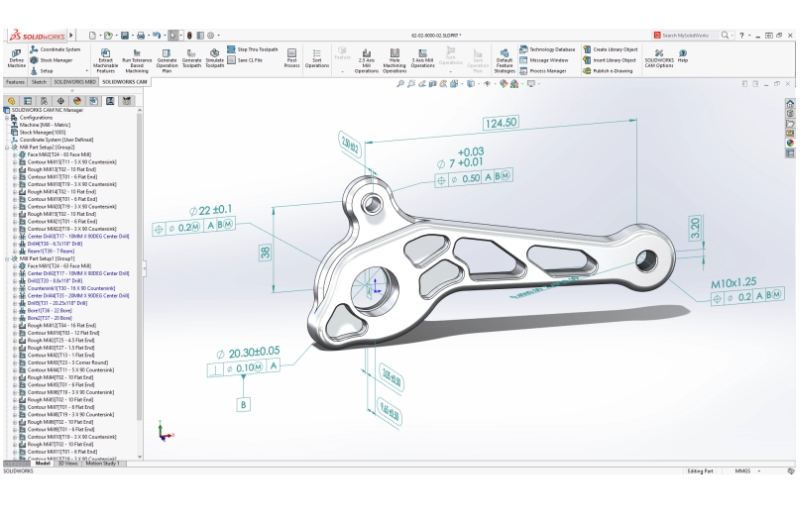Viewport: 800px width, 505px height.
Task: Expand the Configurations tree node
Action: click(x=6, y=117)
